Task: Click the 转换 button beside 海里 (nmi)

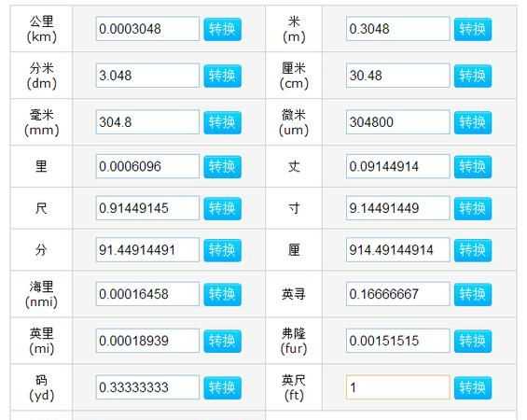Action: click(x=223, y=295)
